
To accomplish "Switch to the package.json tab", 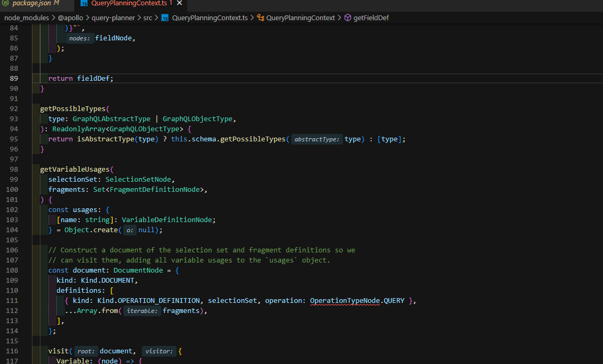I will point(31,3).
